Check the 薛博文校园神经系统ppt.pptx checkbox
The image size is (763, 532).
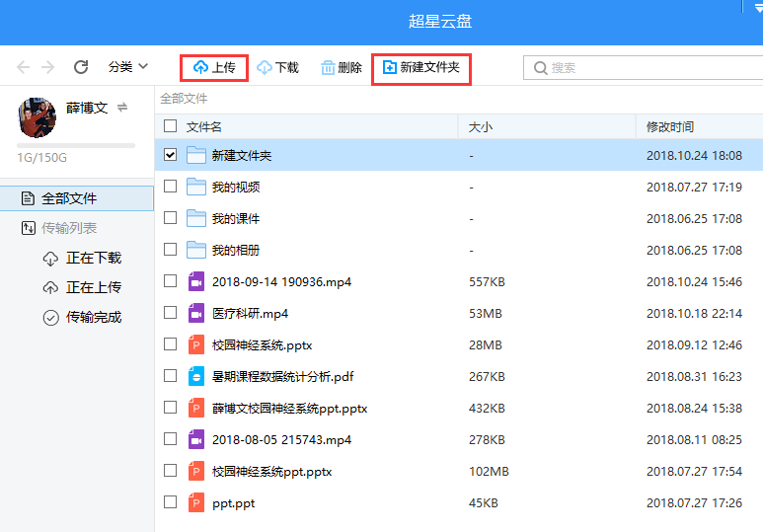171,407
